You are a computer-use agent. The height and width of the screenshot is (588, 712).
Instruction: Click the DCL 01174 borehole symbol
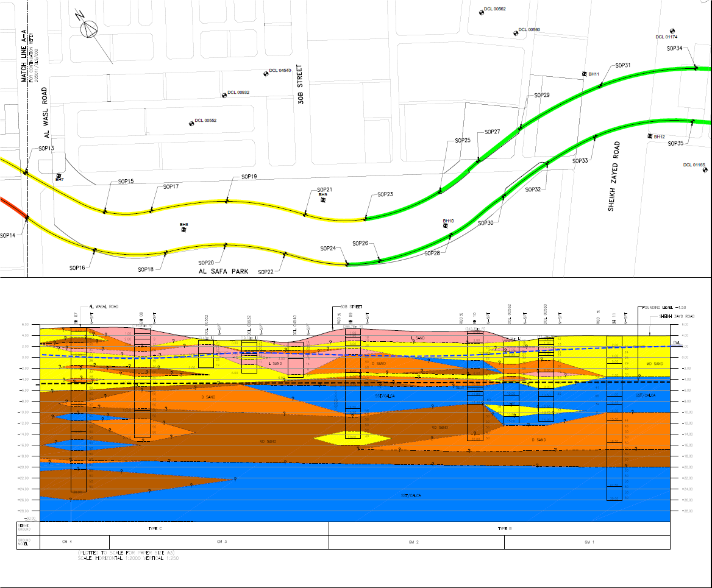[672, 31]
